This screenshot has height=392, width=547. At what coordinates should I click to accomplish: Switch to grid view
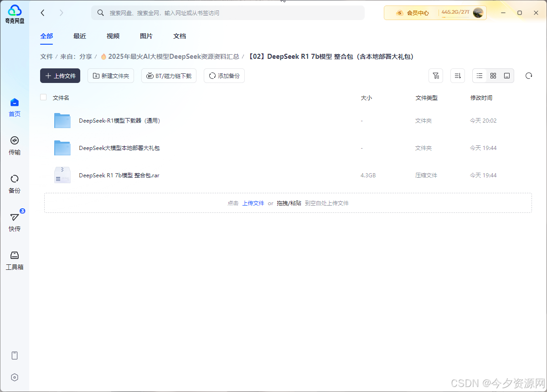point(493,76)
